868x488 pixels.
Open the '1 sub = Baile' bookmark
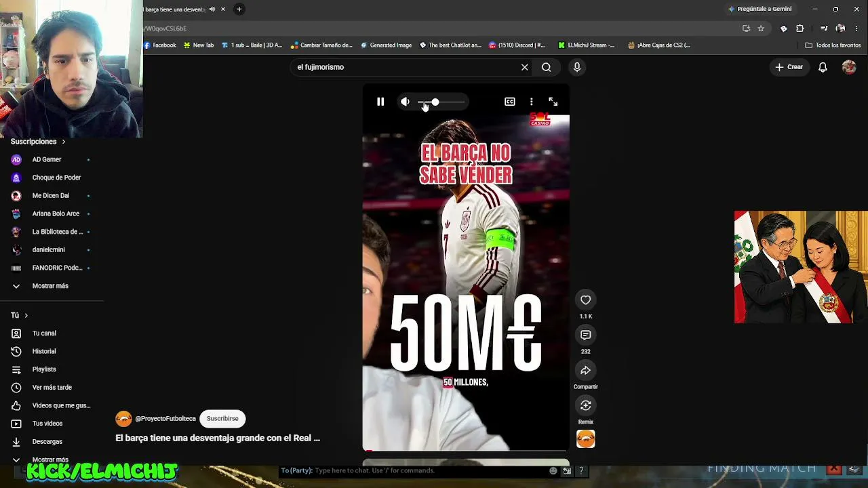click(252, 45)
